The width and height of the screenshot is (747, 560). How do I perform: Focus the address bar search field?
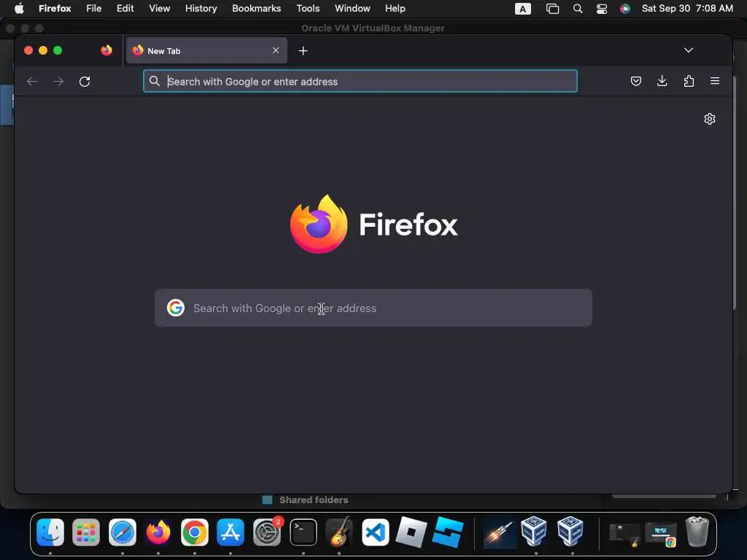tap(360, 82)
